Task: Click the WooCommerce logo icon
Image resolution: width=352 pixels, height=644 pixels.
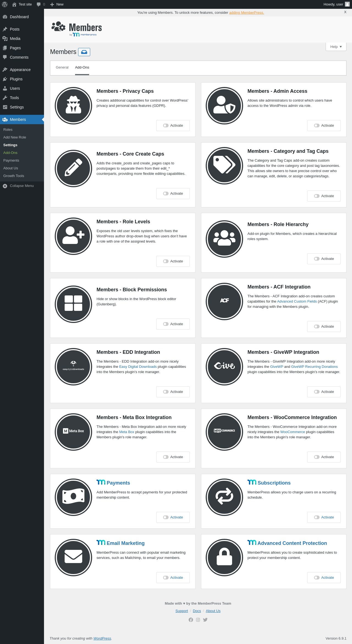Action: [x=224, y=432]
